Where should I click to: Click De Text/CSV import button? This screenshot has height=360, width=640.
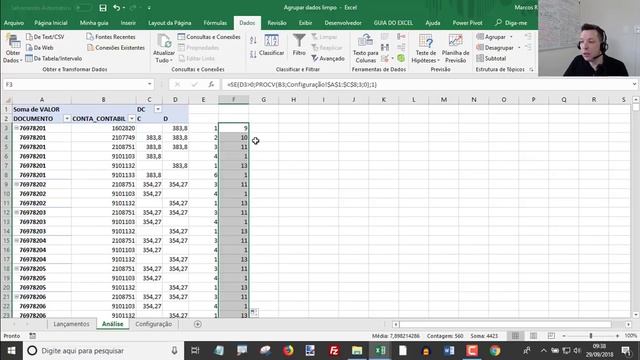[45, 37]
